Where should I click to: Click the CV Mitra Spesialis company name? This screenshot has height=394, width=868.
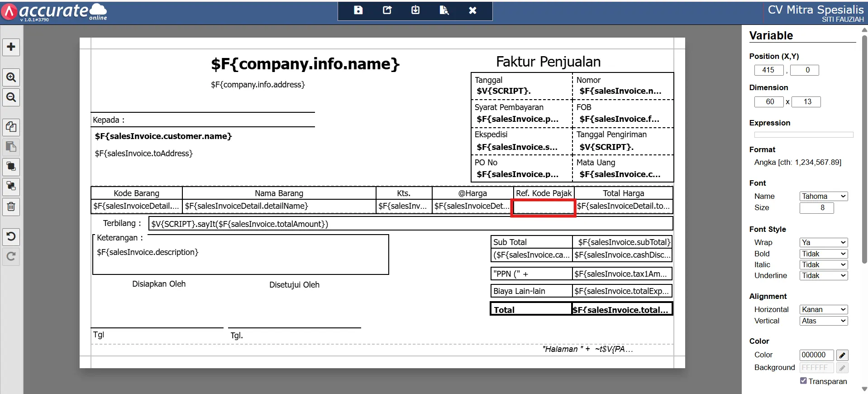click(816, 10)
